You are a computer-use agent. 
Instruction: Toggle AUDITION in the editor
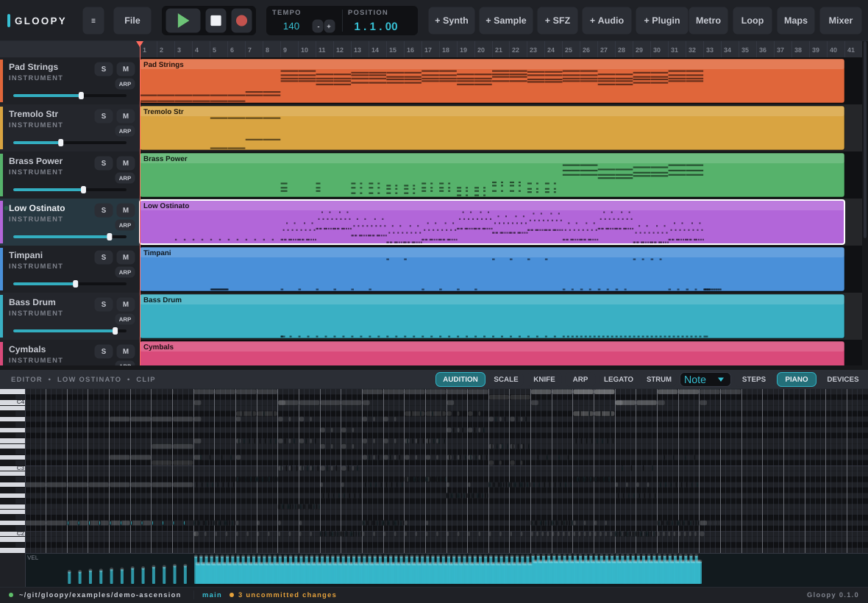point(460,379)
